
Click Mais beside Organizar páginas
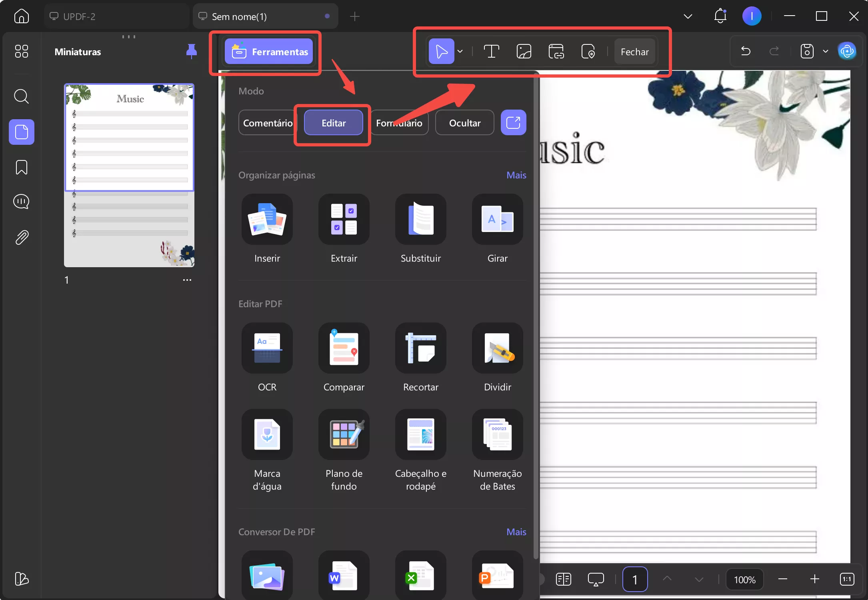pos(516,175)
